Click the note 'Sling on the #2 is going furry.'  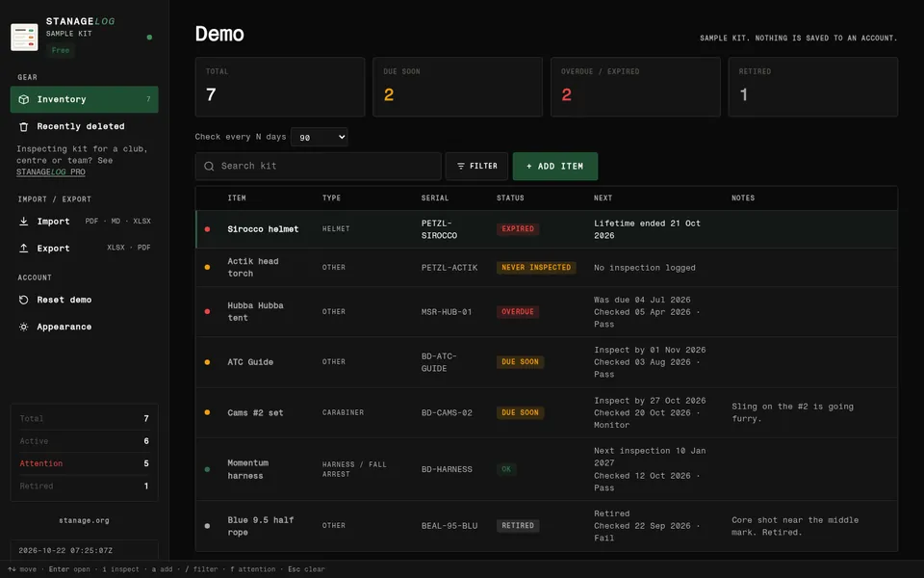792,412
